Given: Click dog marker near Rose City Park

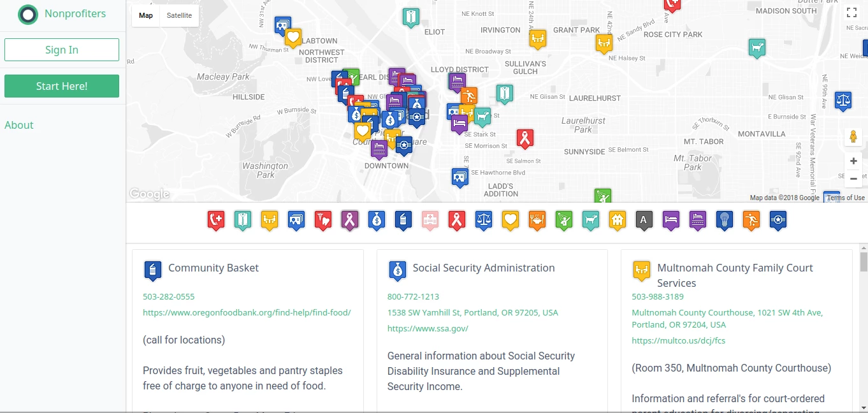Looking at the screenshot, I should pyautogui.click(x=757, y=48).
